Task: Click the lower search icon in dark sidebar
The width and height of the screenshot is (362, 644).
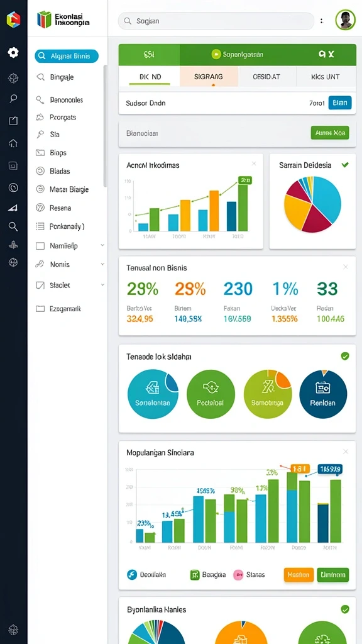Action: (13, 226)
